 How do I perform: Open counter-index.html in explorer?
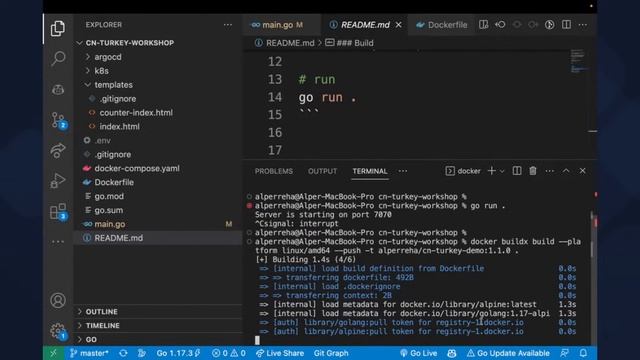click(x=136, y=112)
